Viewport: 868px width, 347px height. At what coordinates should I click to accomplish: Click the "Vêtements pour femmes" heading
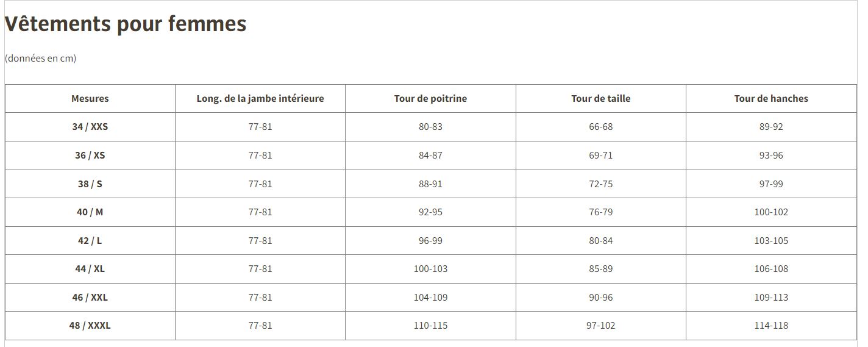(x=126, y=24)
